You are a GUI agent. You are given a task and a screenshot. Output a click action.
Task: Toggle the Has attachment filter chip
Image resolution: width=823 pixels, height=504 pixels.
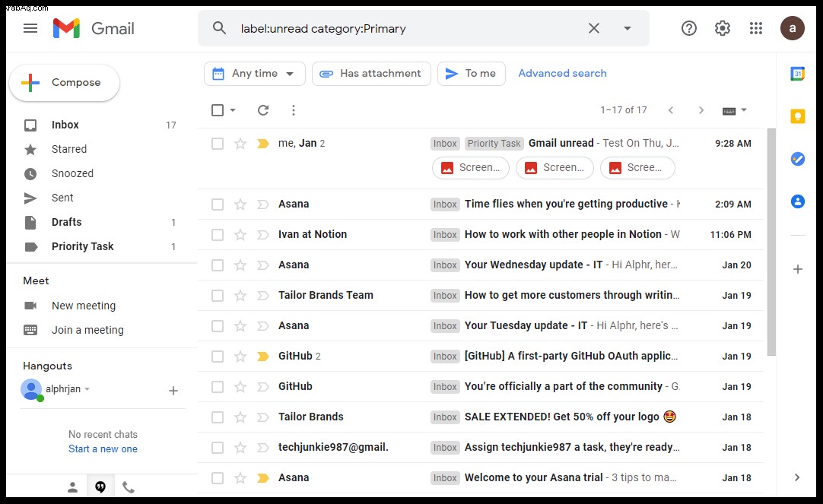(x=371, y=74)
